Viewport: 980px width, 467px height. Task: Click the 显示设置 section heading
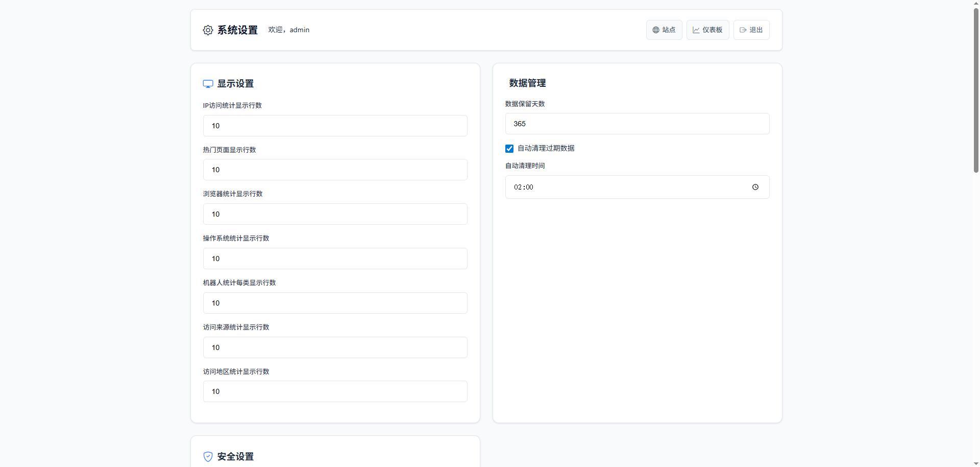(x=235, y=84)
